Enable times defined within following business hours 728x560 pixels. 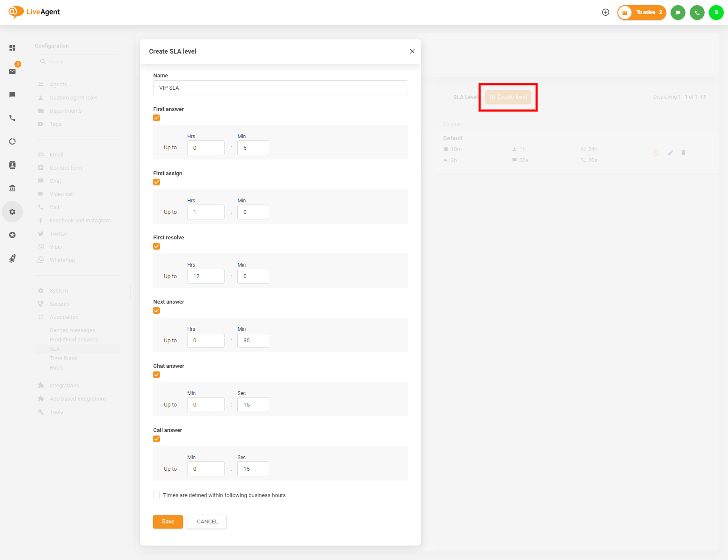pos(156,495)
